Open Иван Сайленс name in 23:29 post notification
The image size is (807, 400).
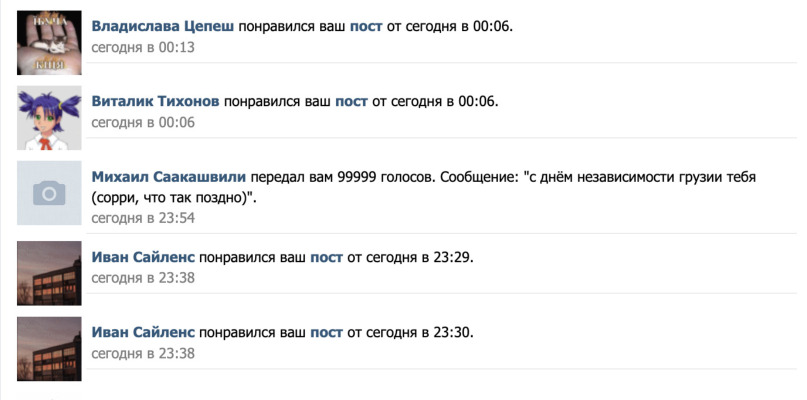pyautogui.click(x=143, y=257)
